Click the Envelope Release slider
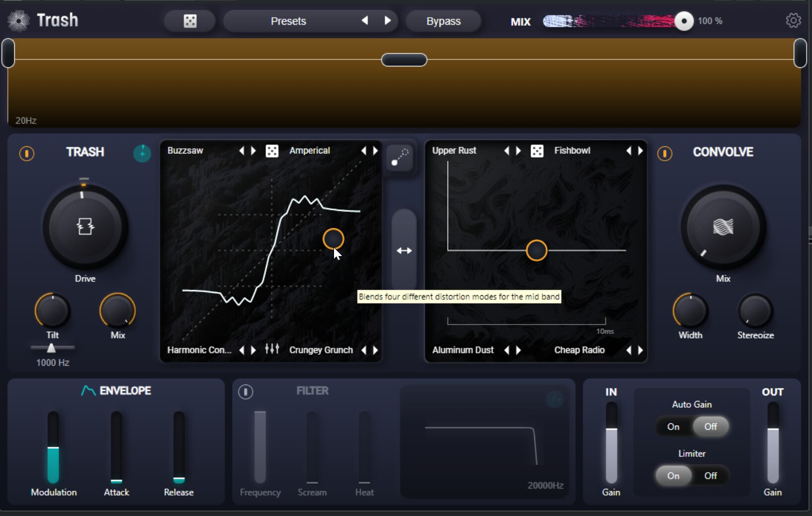The height and width of the screenshot is (516, 812). tap(179, 447)
